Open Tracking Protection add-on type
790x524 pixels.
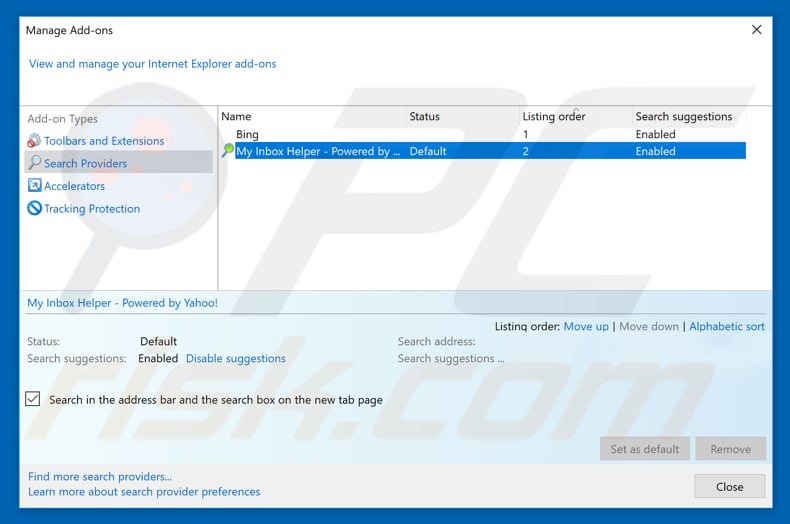92,209
